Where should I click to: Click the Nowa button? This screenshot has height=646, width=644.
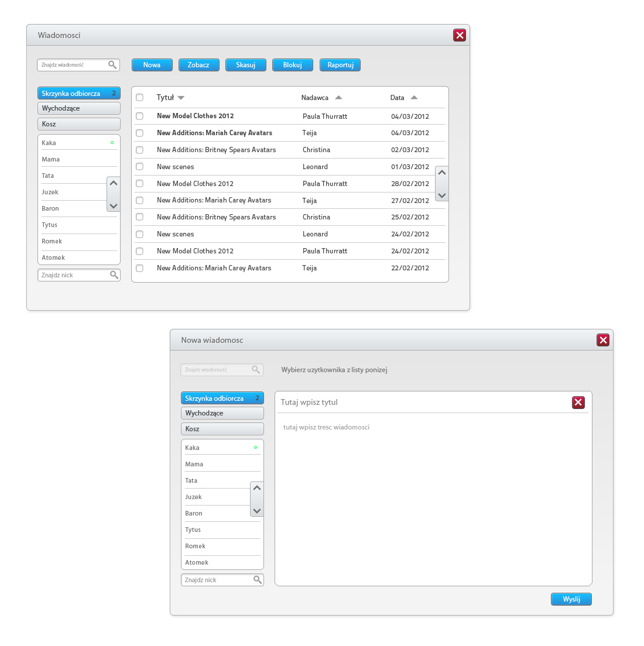(x=152, y=65)
